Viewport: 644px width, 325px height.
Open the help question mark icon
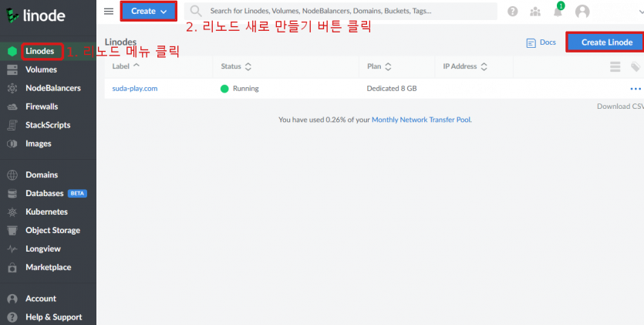click(513, 12)
